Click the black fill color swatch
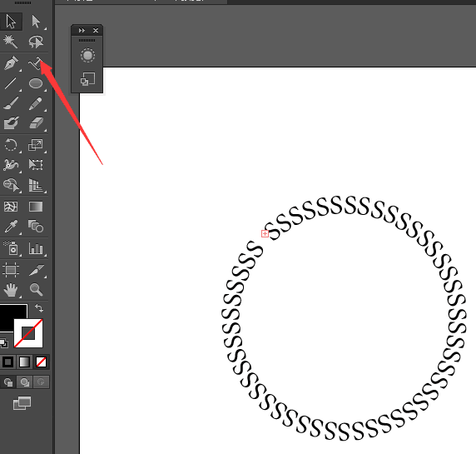The width and height of the screenshot is (476, 454). tap(12, 317)
